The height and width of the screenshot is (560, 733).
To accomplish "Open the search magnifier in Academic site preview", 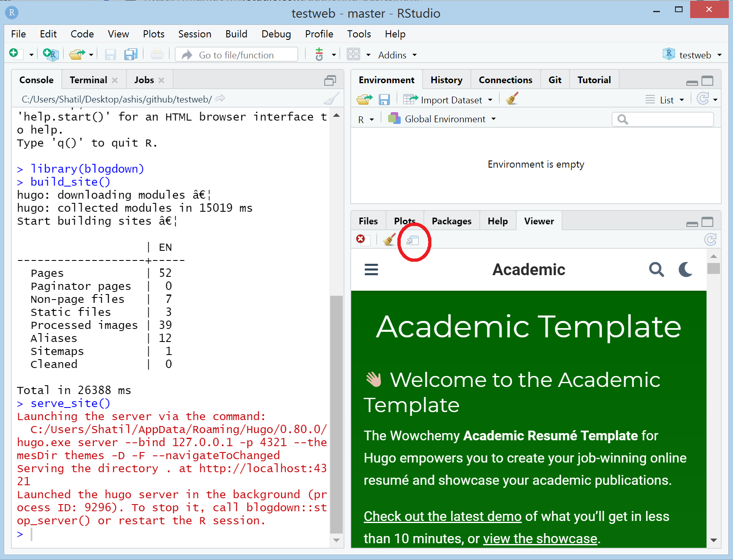I will (x=657, y=269).
